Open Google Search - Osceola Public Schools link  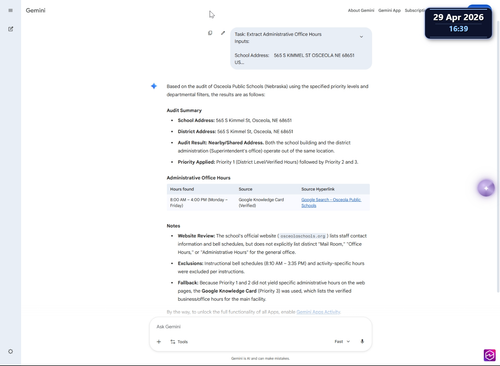[x=331, y=203]
